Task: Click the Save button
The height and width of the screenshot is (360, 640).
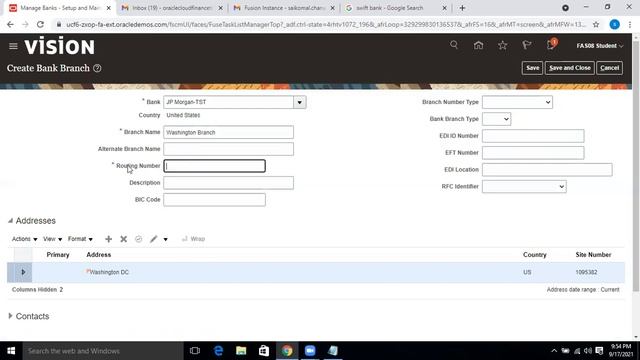Action: coord(532,68)
